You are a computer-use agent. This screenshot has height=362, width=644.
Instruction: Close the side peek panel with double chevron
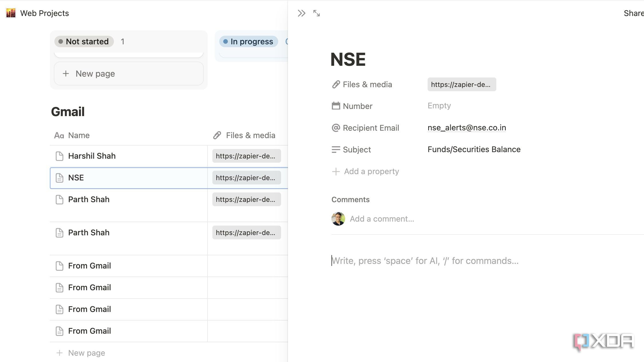click(301, 13)
